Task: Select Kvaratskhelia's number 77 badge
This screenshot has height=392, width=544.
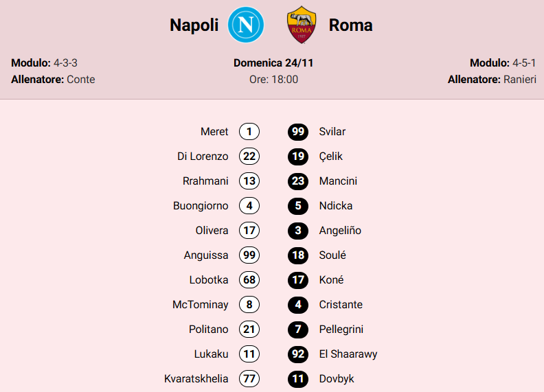Action: (x=249, y=379)
